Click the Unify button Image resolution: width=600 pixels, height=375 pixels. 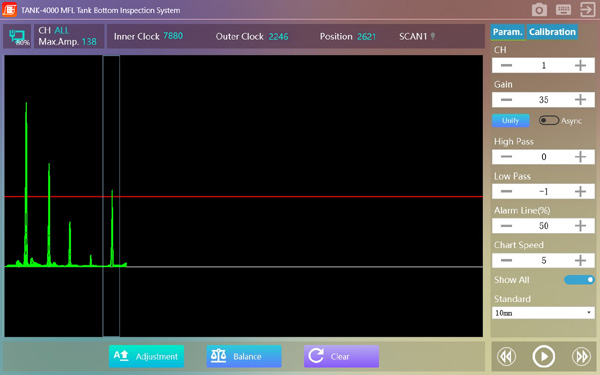coord(510,121)
